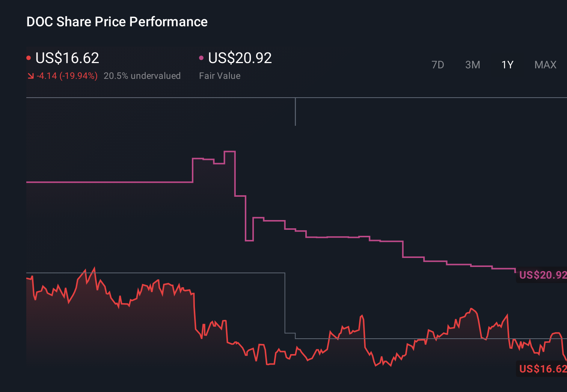Click the 20.5% undervalued label
The width and height of the screenshot is (567, 392).
pos(142,76)
